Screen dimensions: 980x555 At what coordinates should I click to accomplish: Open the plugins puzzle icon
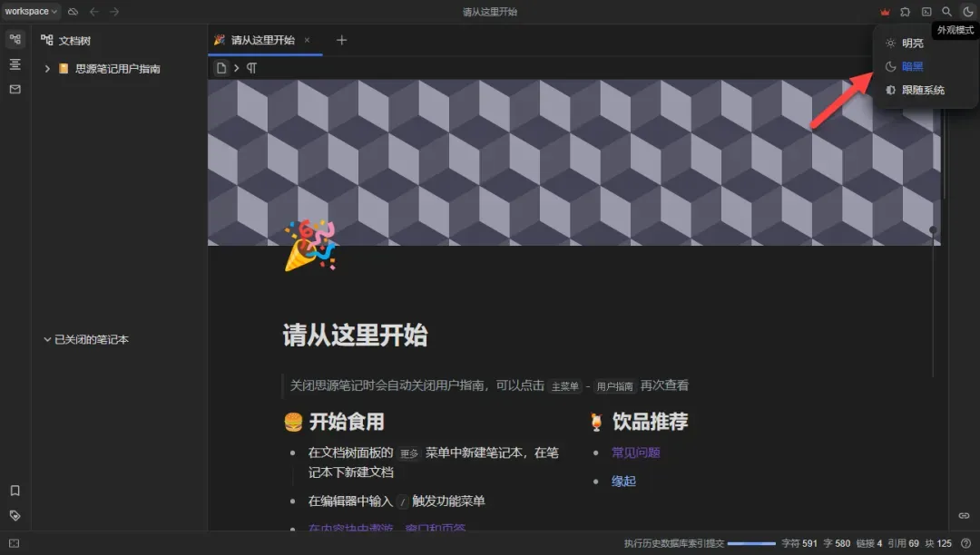point(905,11)
